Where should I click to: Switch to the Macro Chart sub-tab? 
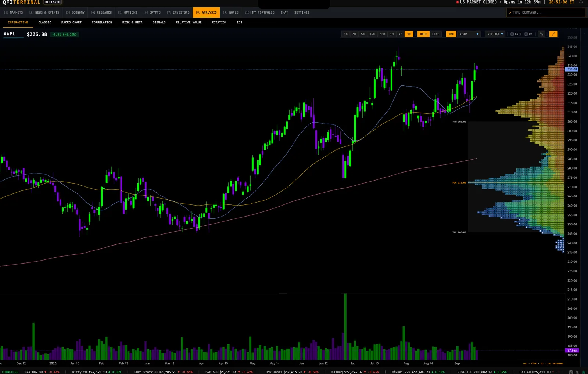71,22
